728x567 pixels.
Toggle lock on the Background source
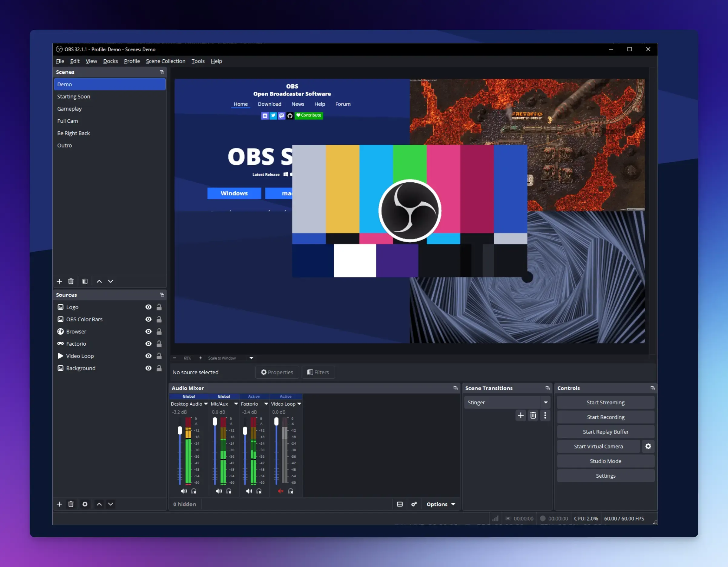(x=159, y=368)
